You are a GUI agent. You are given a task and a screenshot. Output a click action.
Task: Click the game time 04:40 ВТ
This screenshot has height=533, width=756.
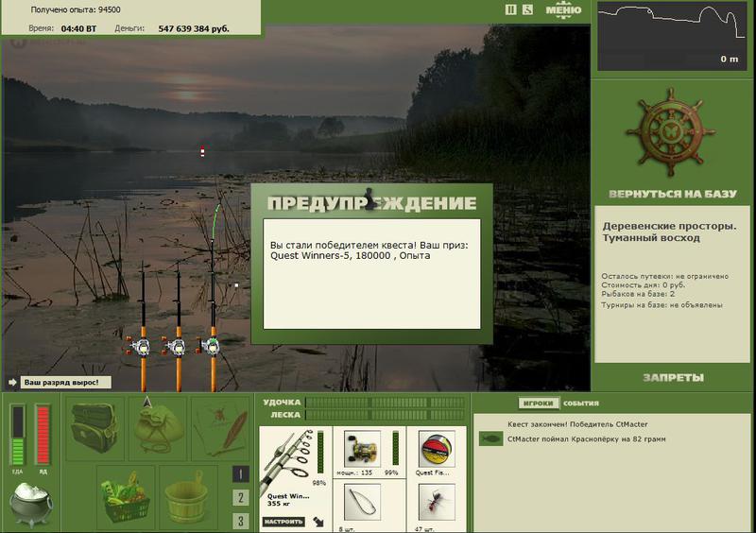(x=78, y=29)
